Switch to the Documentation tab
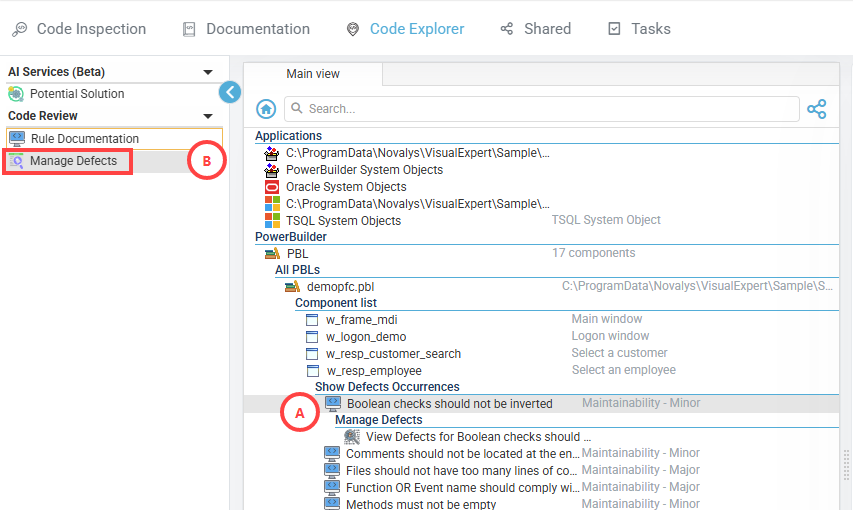 pyautogui.click(x=246, y=29)
